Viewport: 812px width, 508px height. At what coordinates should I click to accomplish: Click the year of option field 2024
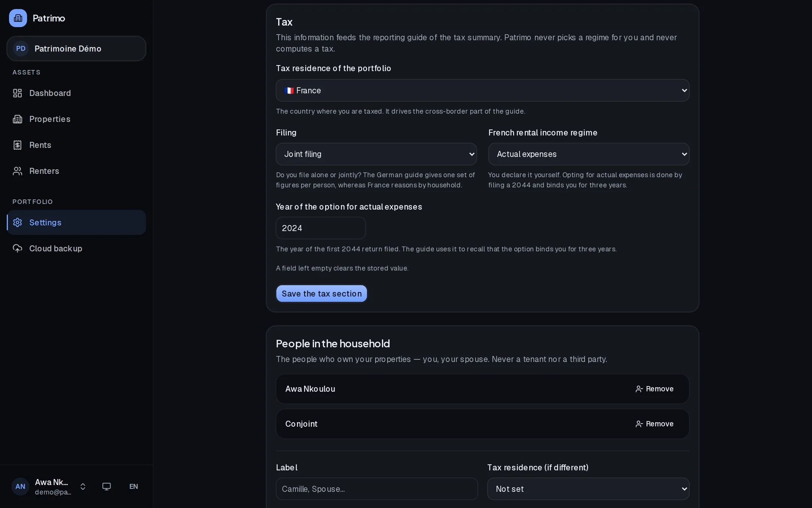pos(321,228)
